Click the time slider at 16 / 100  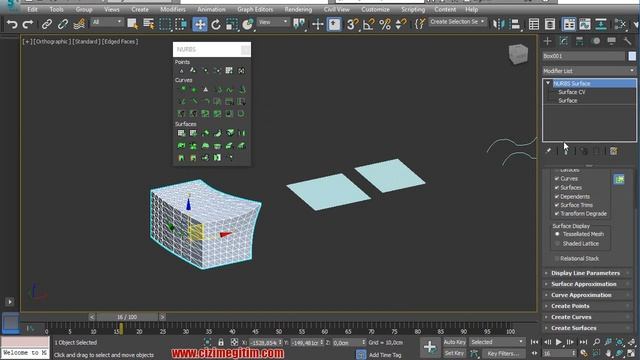tap(127, 317)
